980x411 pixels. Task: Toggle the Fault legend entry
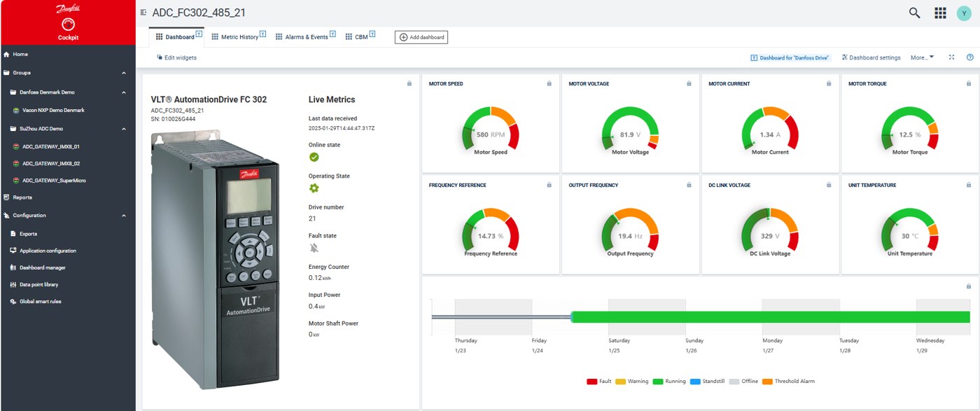(x=599, y=382)
